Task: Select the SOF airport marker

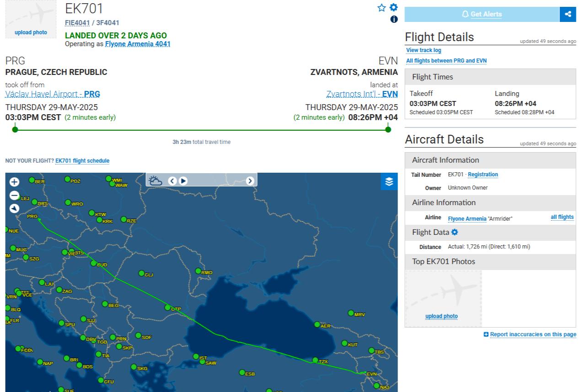Action: [x=138, y=335]
